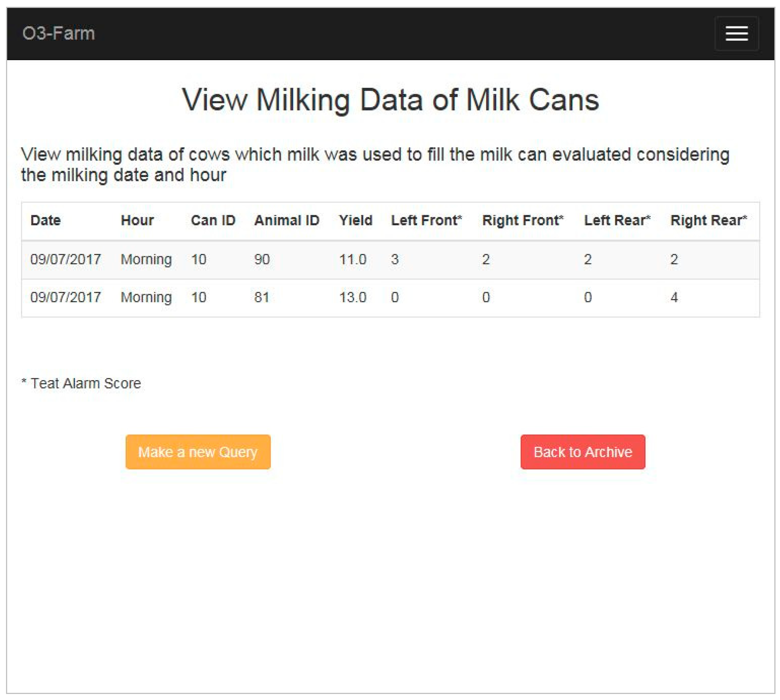Viewport: 780px width, 700px height.
Task: Open the hamburger navigation menu
Action: click(736, 34)
